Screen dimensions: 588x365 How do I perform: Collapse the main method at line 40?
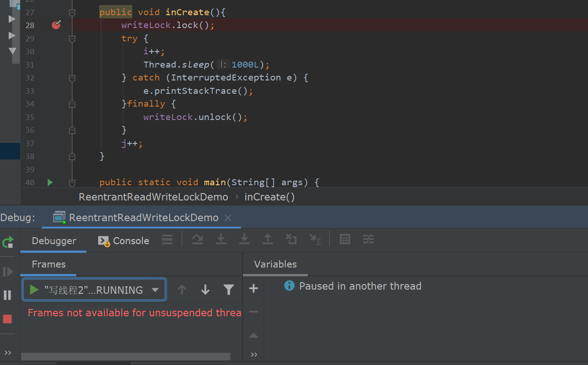72,183
